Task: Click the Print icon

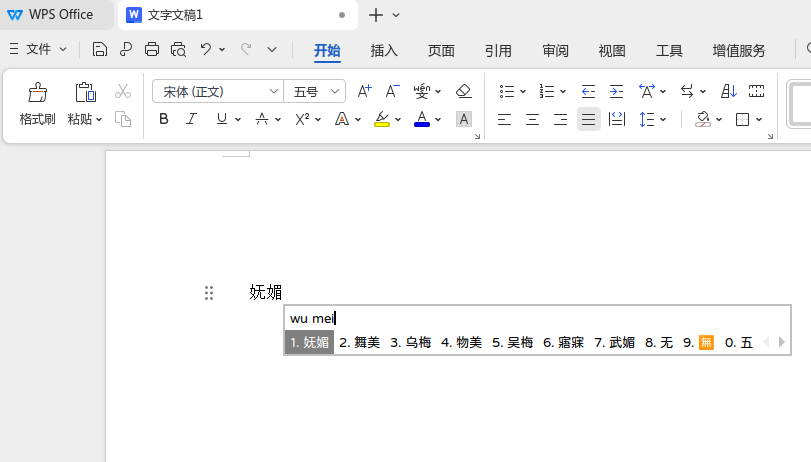Action: click(152, 49)
